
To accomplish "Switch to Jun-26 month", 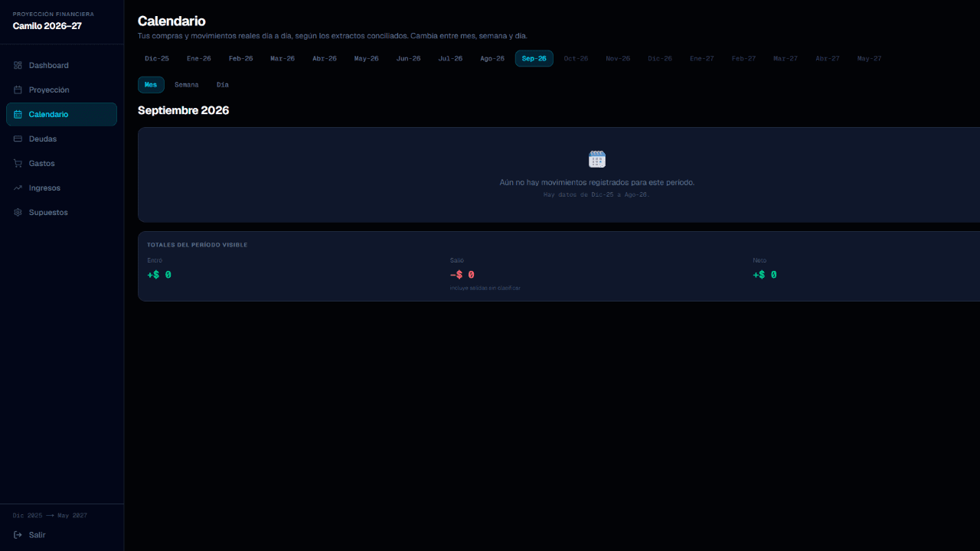I will pyautogui.click(x=408, y=58).
